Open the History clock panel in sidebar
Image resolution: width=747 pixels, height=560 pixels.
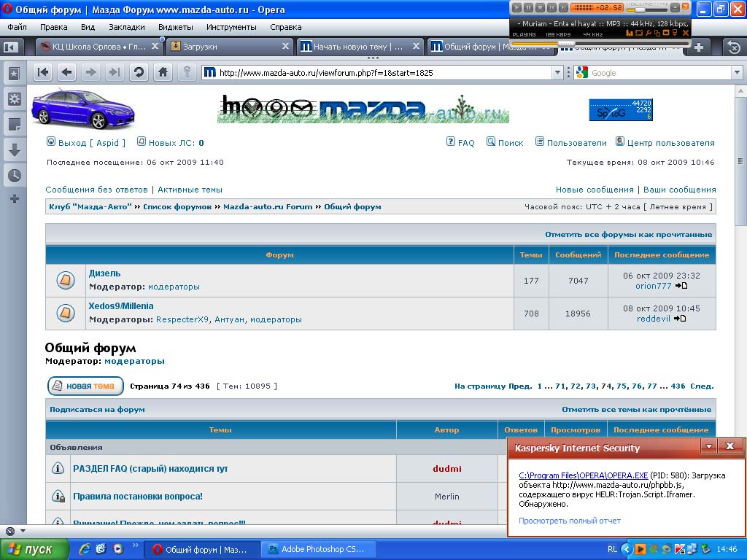tap(15, 175)
